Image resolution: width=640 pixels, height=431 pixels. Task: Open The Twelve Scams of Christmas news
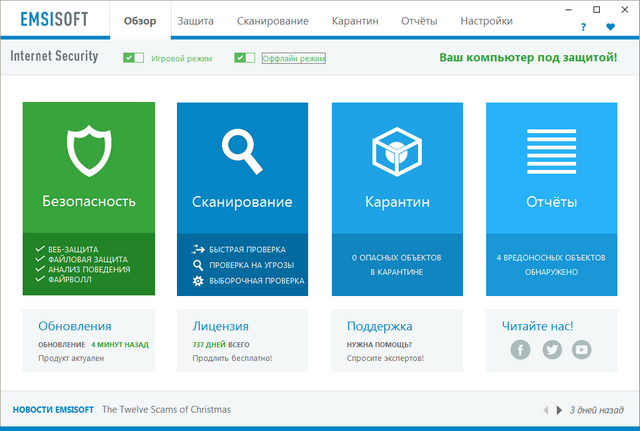tap(166, 410)
